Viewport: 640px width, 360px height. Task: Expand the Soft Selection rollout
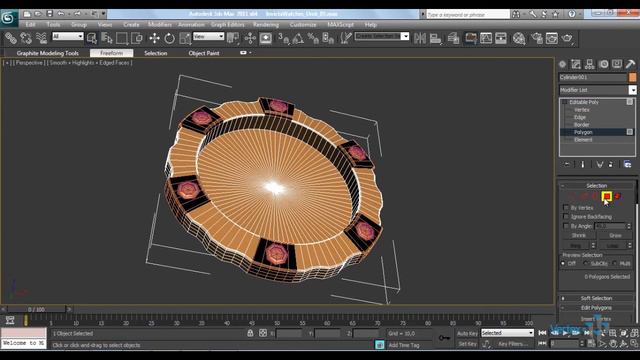596,298
